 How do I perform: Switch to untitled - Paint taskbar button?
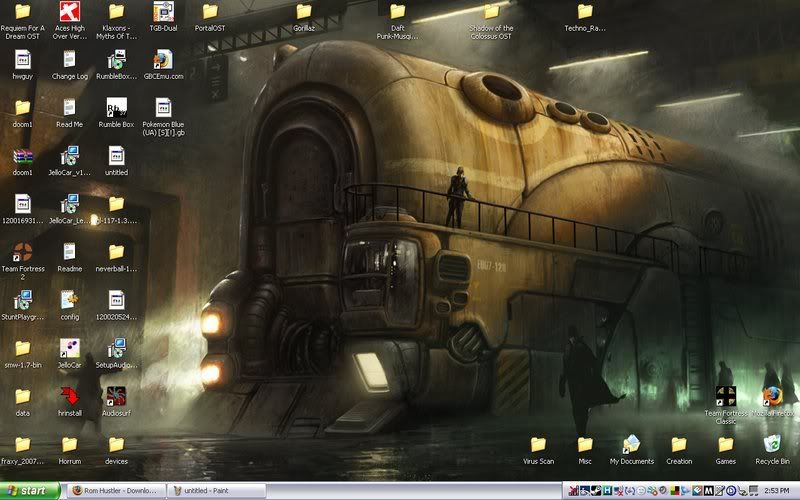click(215, 491)
